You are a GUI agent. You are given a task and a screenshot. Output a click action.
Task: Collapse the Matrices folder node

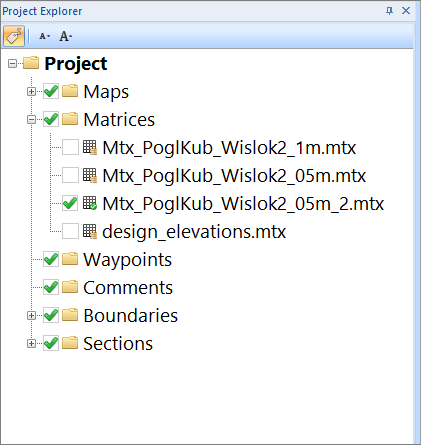[x=31, y=119]
